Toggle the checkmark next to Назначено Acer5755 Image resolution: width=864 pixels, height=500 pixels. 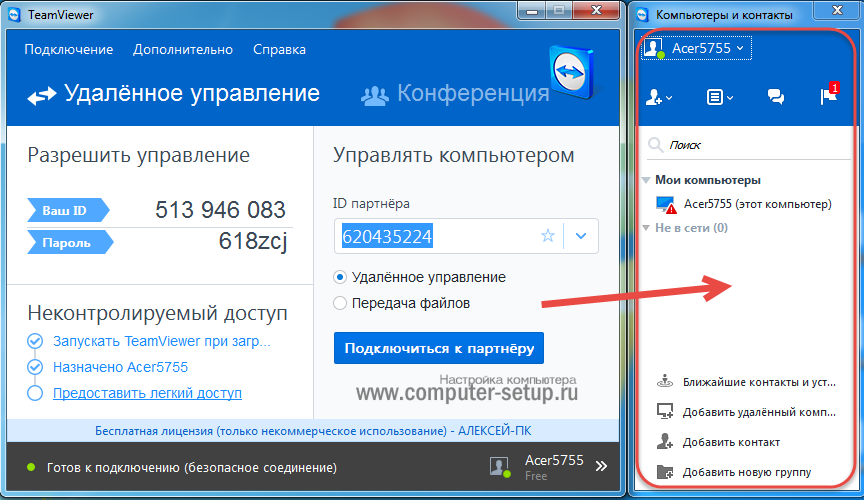[x=35, y=367]
